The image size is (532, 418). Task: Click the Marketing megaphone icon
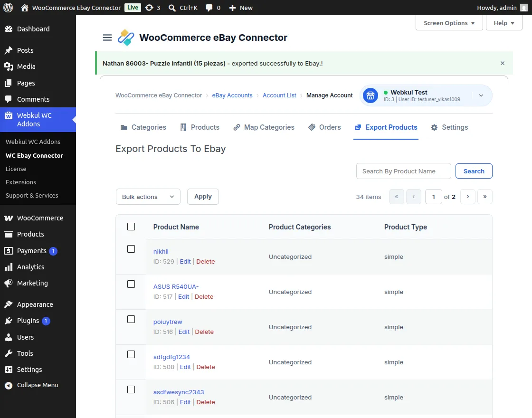(x=9, y=283)
